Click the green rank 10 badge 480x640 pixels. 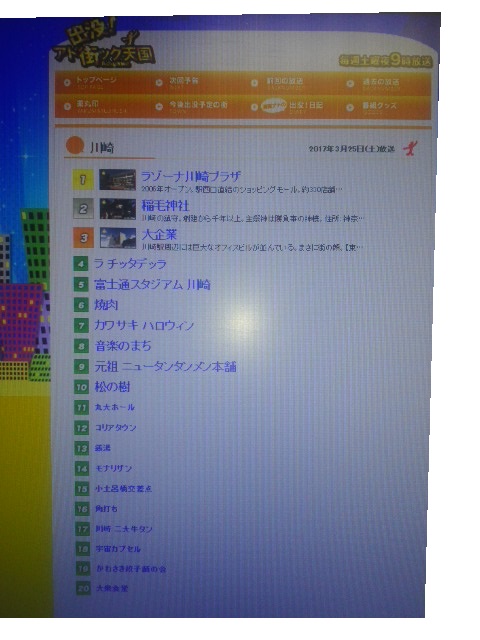coord(81,387)
